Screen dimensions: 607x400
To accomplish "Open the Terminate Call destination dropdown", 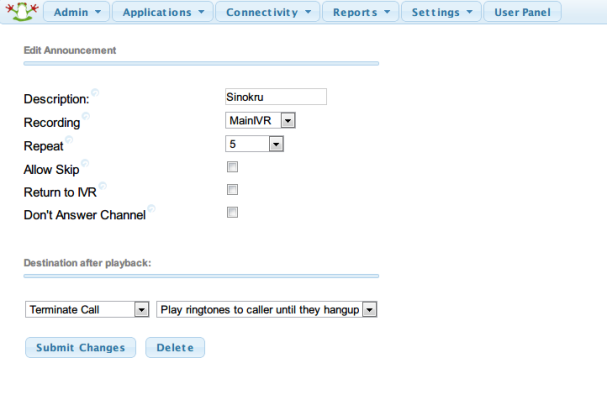I will (87, 309).
